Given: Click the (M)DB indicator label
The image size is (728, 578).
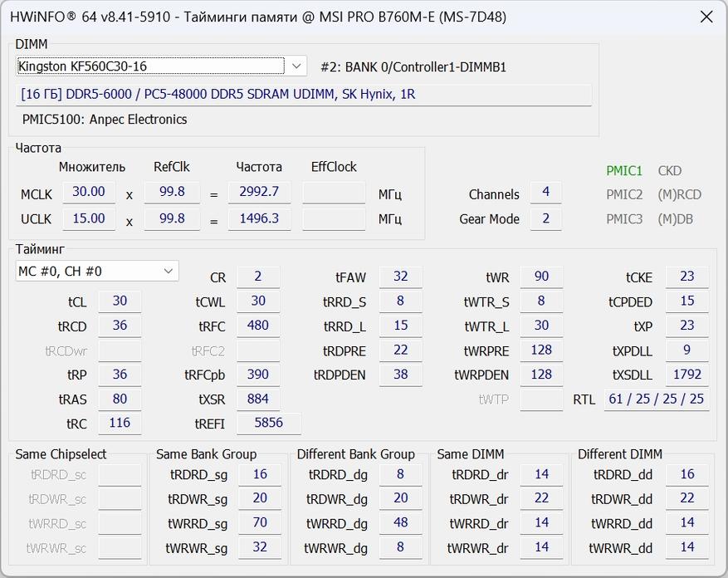Looking at the screenshot, I should coord(675,219).
